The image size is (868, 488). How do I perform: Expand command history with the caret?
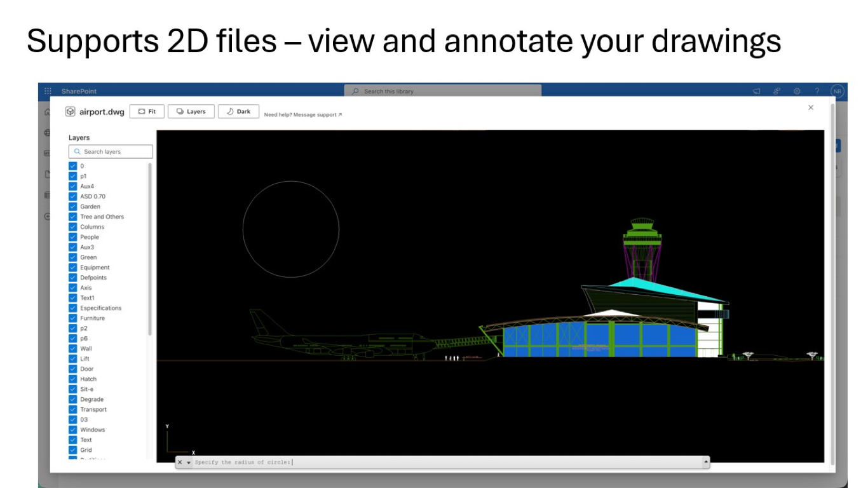(x=705, y=462)
